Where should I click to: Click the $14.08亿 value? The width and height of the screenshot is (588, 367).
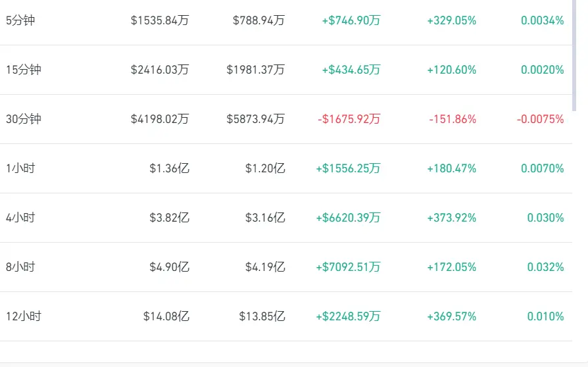(166, 316)
